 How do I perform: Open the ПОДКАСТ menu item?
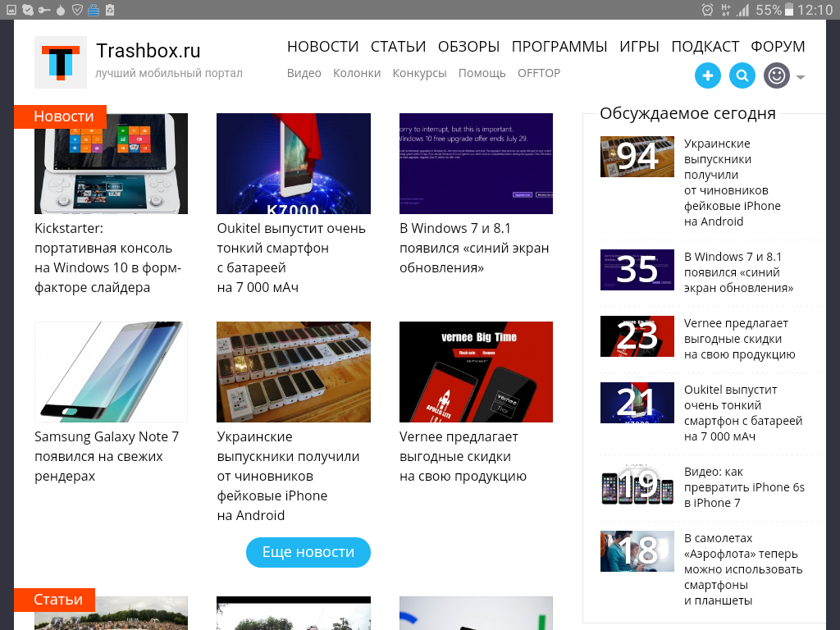pyautogui.click(x=705, y=47)
